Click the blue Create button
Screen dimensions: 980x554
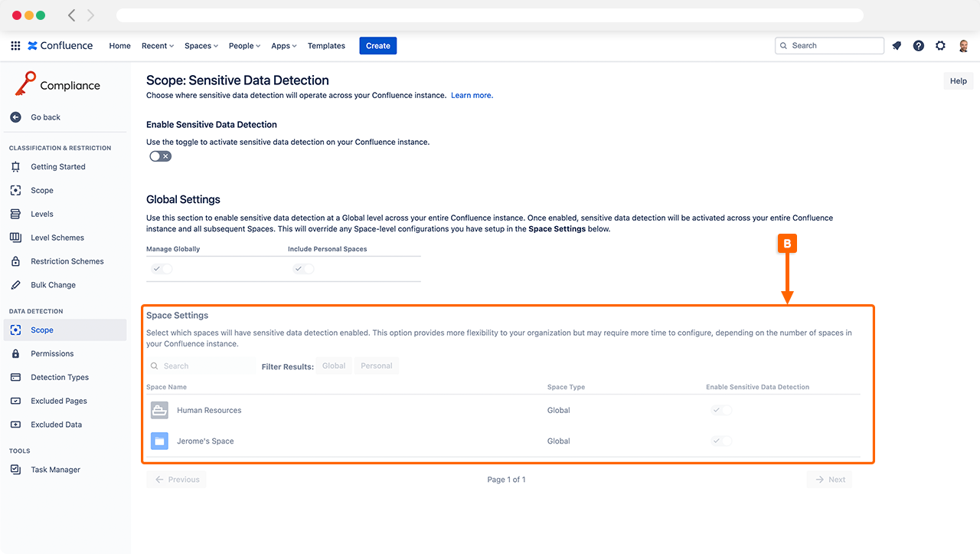pos(378,46)
